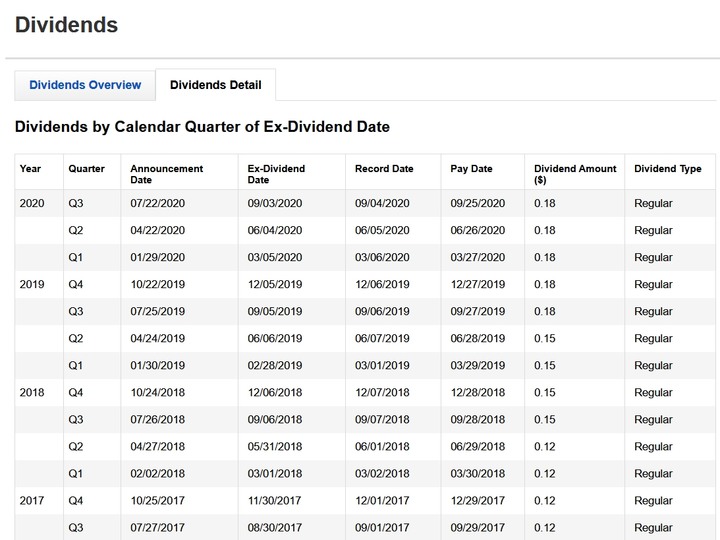The height and width of the screenshot is (540, 720).
Task: Click record date 09/06/2019
Action: (x=382, y=311)
